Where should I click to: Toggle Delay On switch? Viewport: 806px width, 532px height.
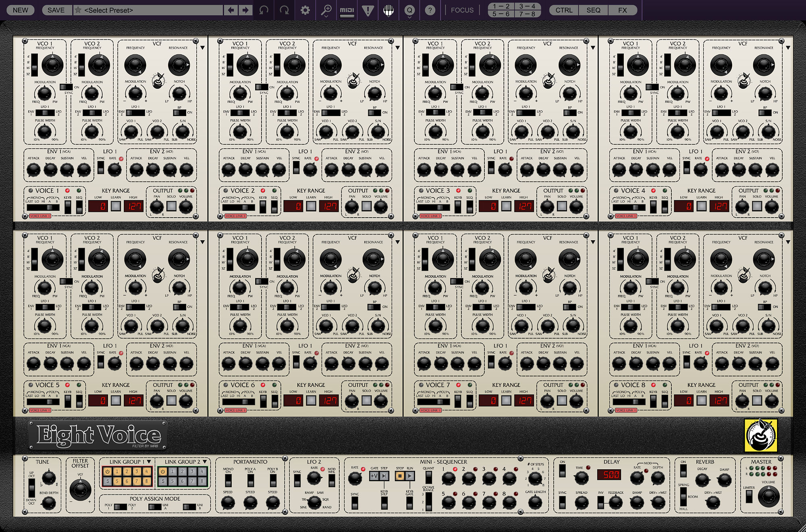tap(562, 471)
